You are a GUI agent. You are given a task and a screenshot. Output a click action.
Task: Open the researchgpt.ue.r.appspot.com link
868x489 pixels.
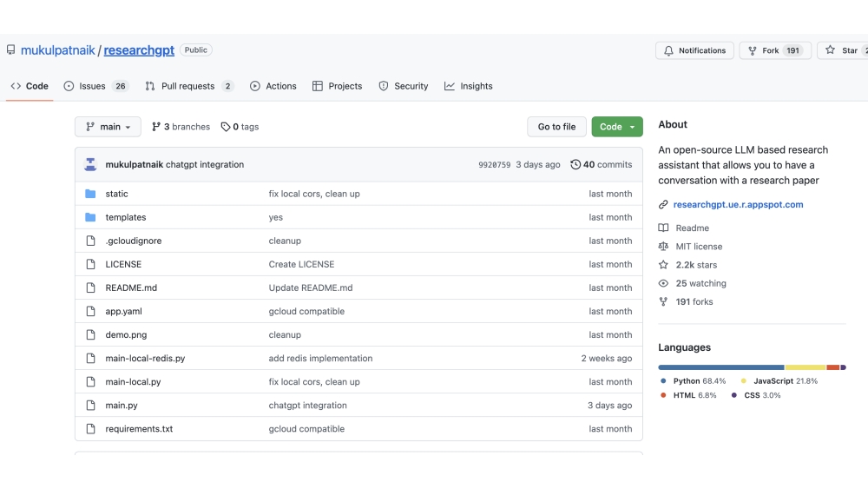tap(738, 205)
